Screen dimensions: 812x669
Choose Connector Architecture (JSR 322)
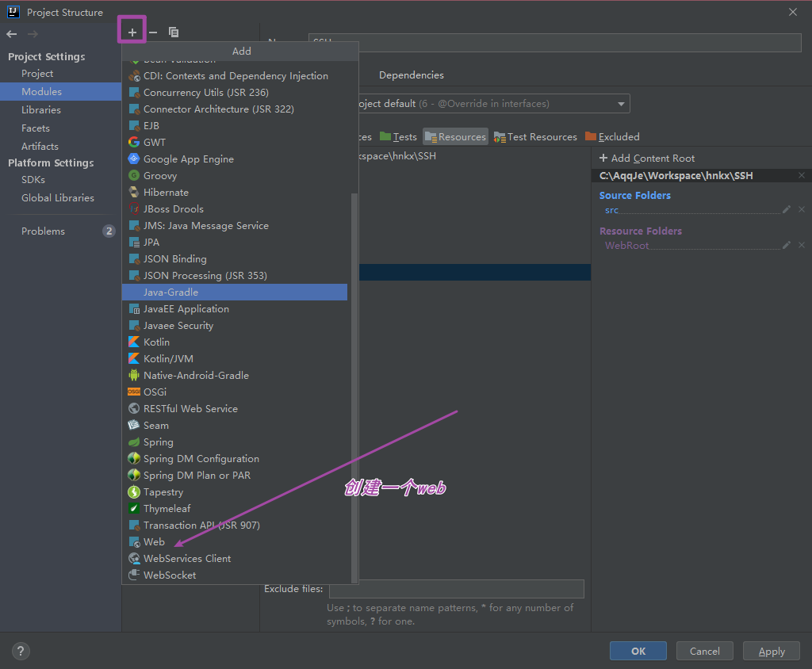point(235,109)
